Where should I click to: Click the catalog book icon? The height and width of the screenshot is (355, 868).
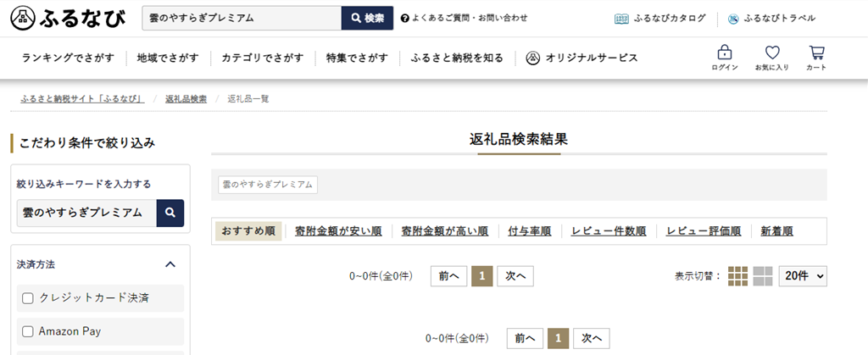(x=622, y=19)
